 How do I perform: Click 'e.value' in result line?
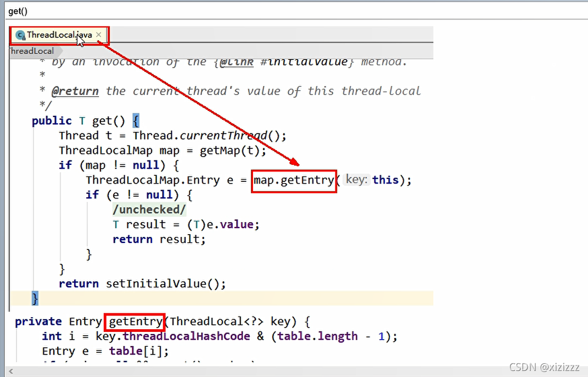(230, 225)
